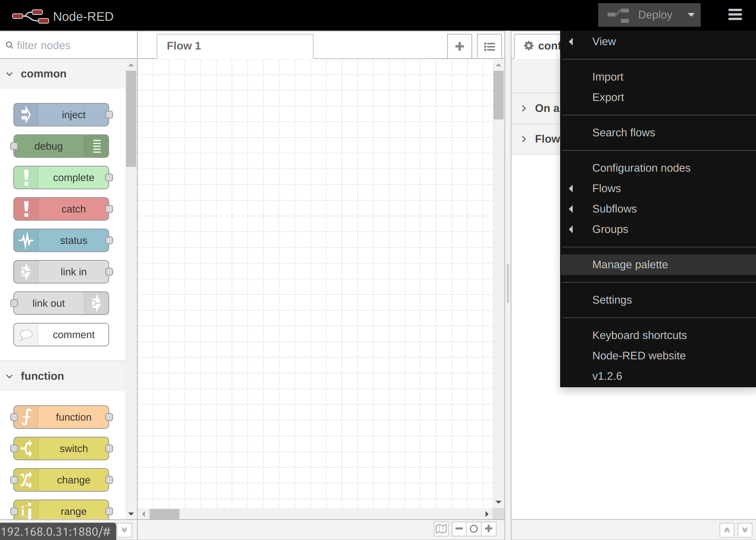Click the palette scrollbar thumb
756x540 pixels.
click(x=131, y=119)
